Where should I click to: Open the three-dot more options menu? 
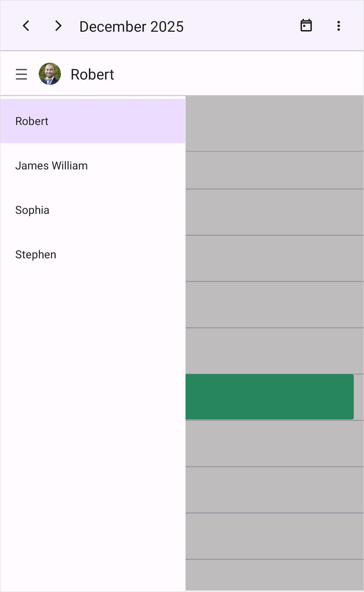338,26
